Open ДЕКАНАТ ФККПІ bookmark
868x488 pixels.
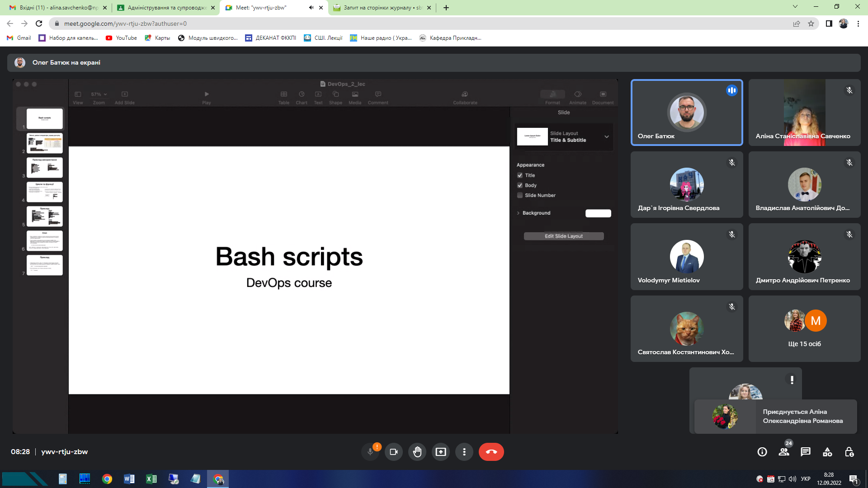[x=270, y=38]
